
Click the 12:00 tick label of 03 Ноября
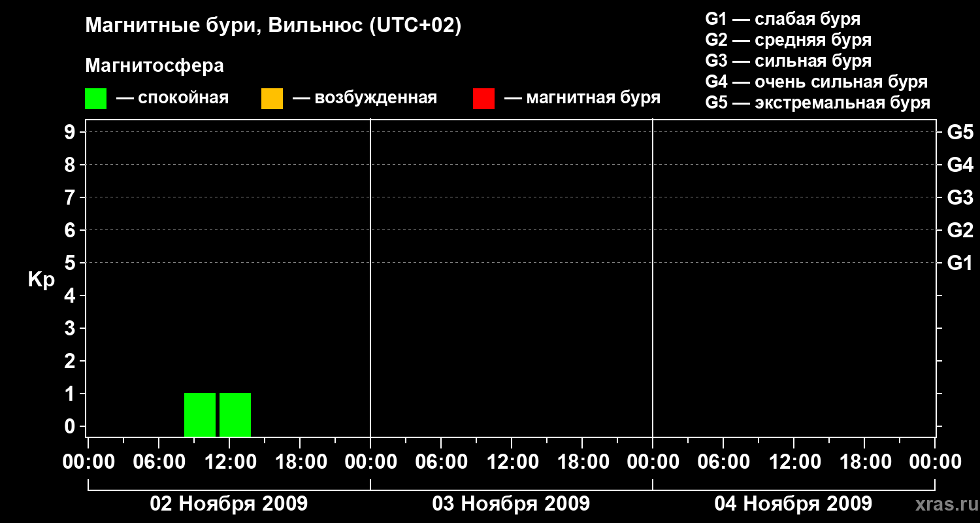pos(512,462)
